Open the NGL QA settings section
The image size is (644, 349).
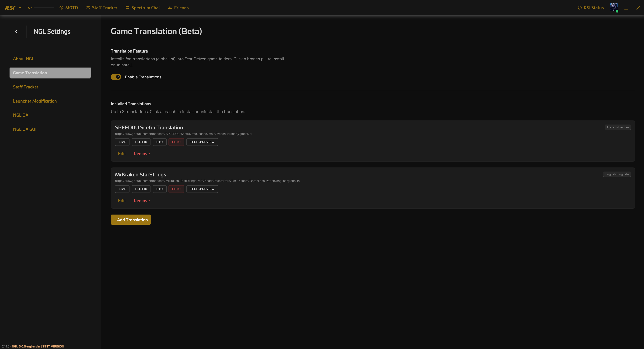tap(20, 115)
